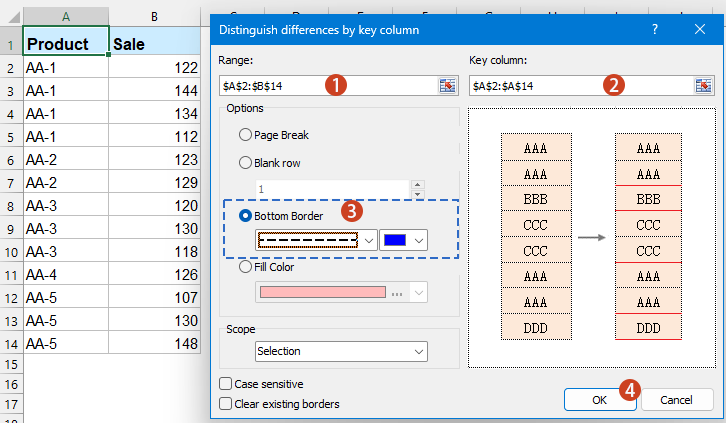Image resolution: width=726 pixels, height=423 pixels.
Task: Click the Range selector icon
Action: tap(447, 86)
